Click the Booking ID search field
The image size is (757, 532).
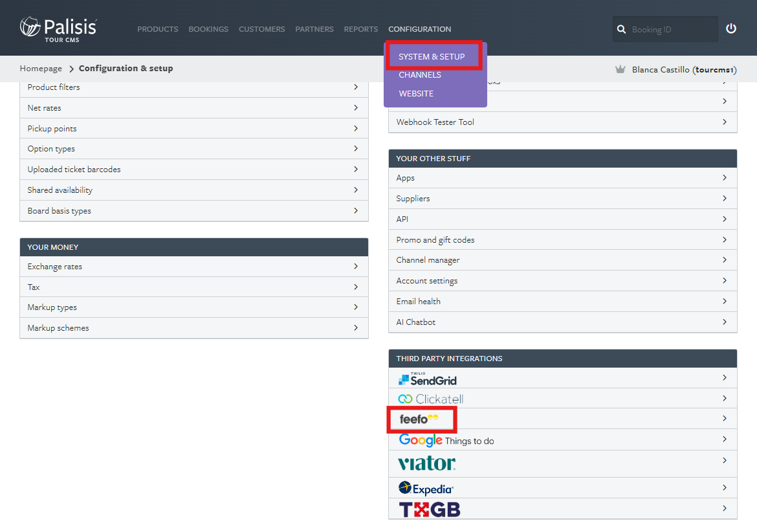click(672, 30)
